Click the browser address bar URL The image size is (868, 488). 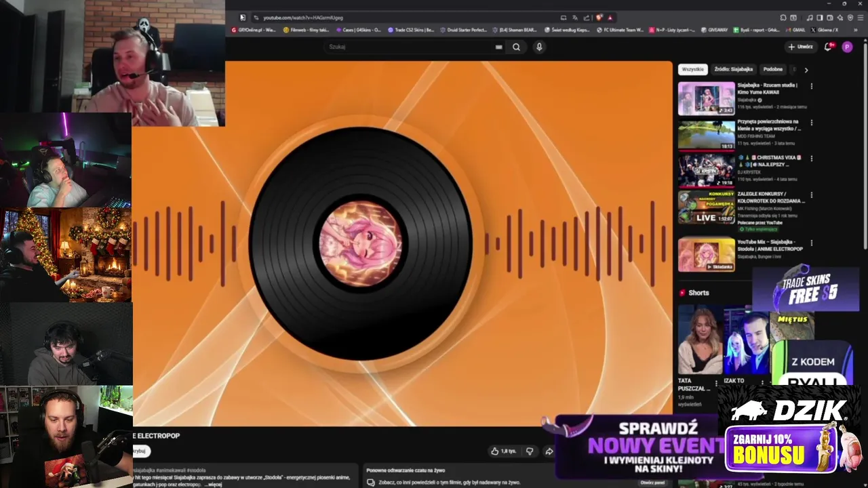tap(303, 18)
